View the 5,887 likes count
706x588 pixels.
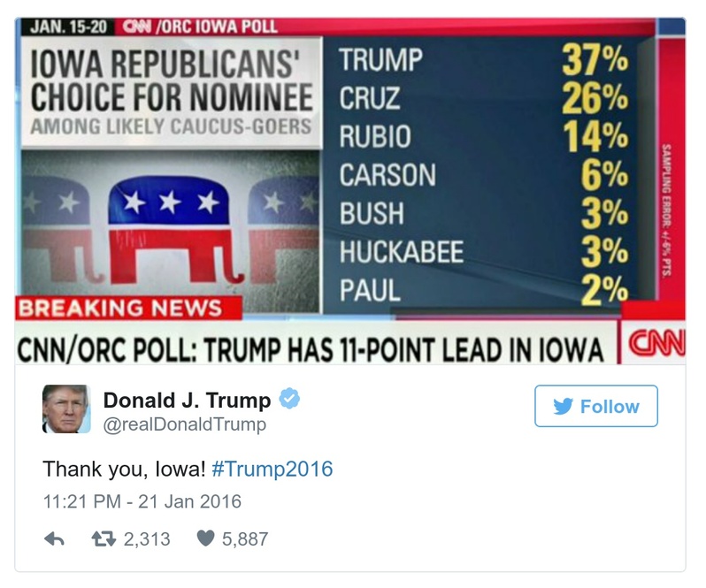[x=245, y=538]
